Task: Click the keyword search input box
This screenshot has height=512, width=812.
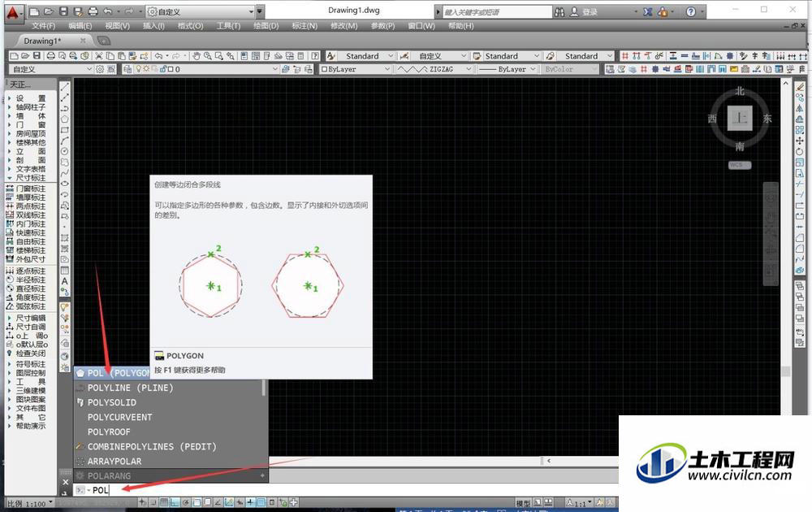Action: (498, 12)
